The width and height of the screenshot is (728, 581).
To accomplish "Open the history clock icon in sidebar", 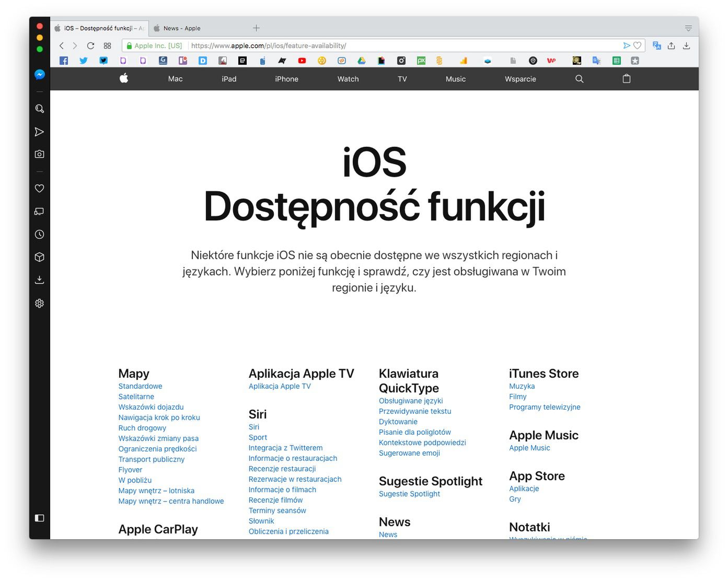I will coord(39,235).
